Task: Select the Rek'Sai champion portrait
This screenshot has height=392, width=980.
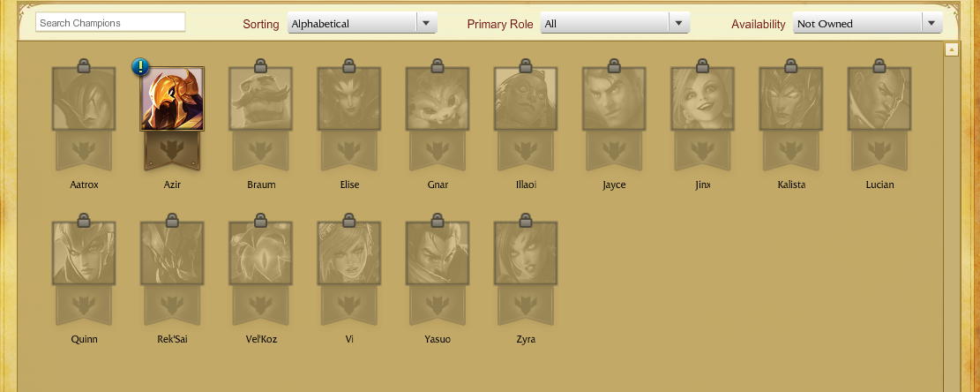Action: click(172, 253)
